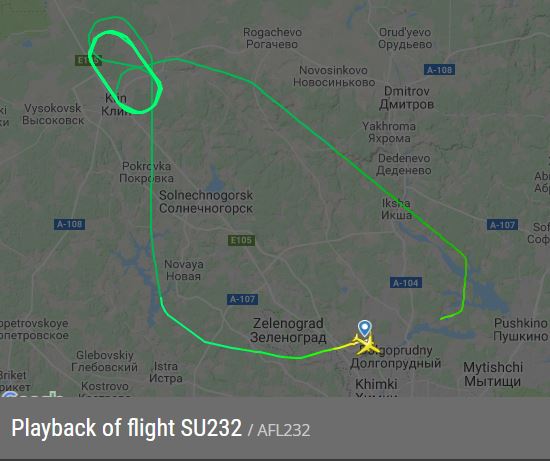
Task: Select the Solnechnogorsk map label
Action: 206,202
